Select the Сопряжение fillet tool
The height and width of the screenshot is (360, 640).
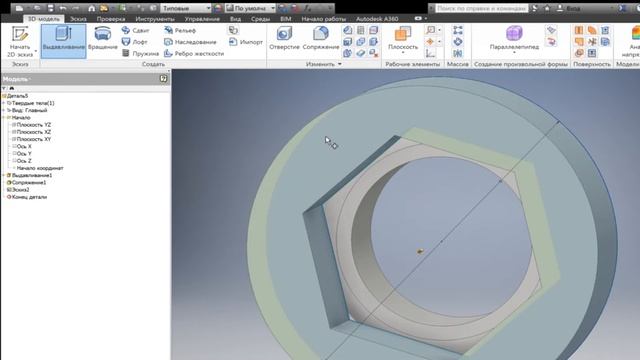pyautogui.click(x=321, y=39)
